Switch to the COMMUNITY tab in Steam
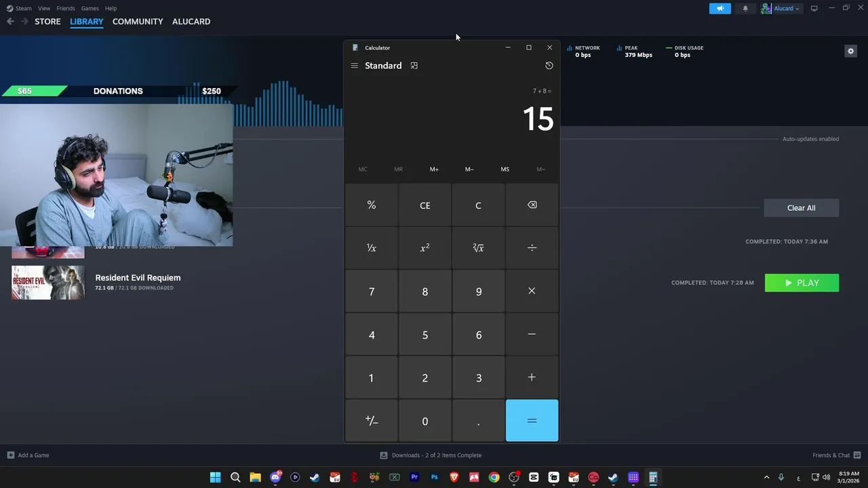Viewport: 868px width, 488px height. click(x=138, y=22)
